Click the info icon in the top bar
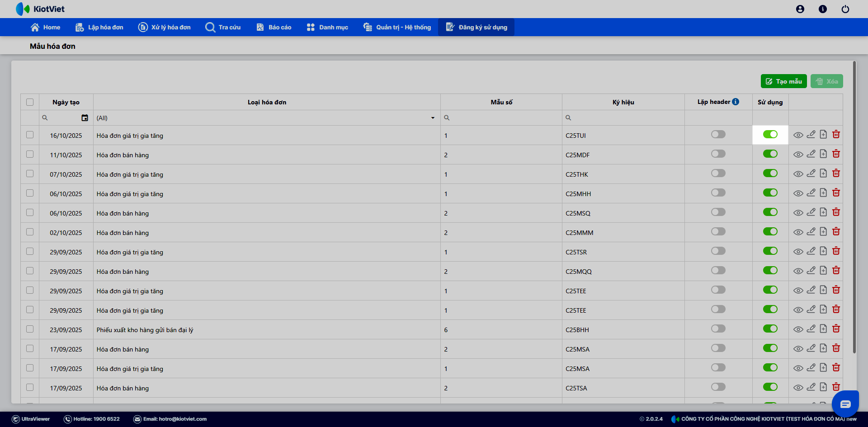 point(823,9)
